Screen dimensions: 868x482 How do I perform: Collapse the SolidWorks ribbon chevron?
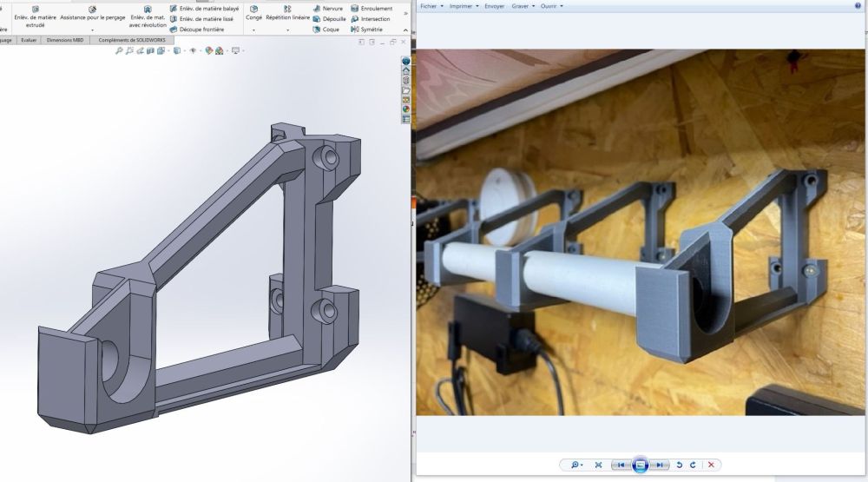pos(405,30)
